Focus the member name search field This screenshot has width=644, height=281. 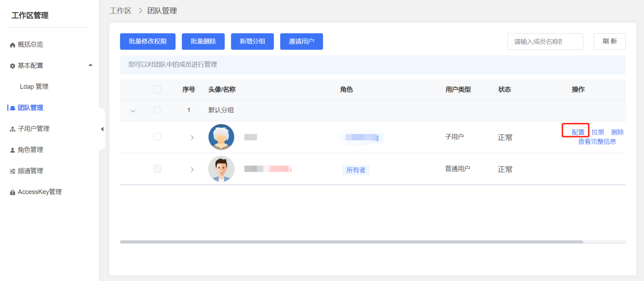545,42
